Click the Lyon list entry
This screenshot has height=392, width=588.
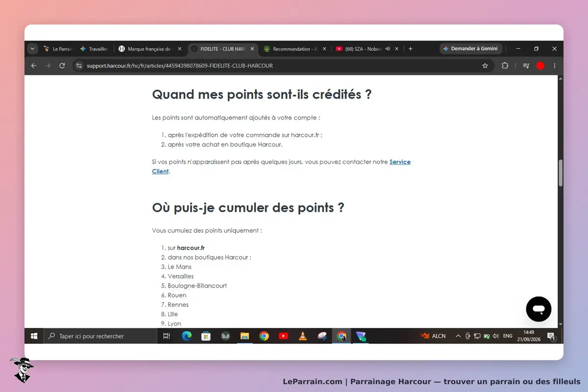coord(174,324)
